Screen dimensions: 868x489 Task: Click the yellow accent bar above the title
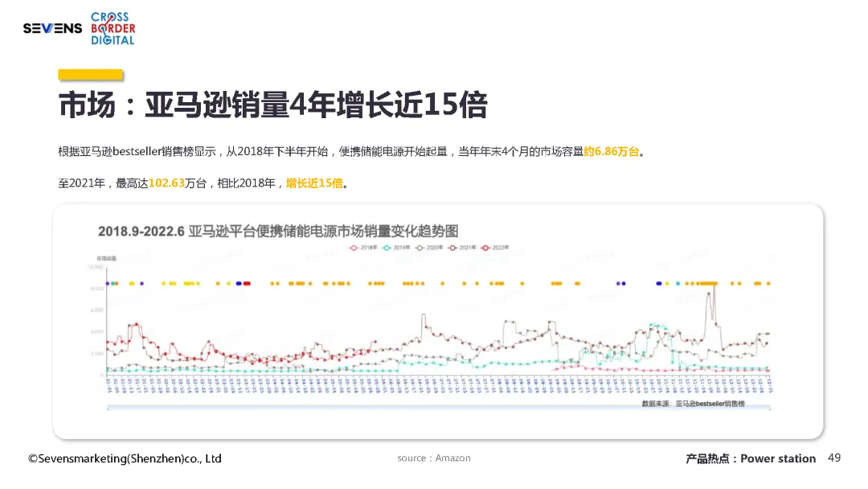point(90,75)
